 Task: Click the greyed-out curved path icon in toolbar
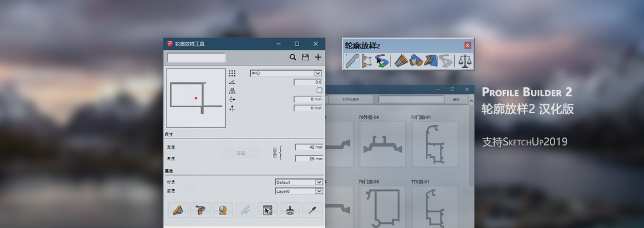445,61
